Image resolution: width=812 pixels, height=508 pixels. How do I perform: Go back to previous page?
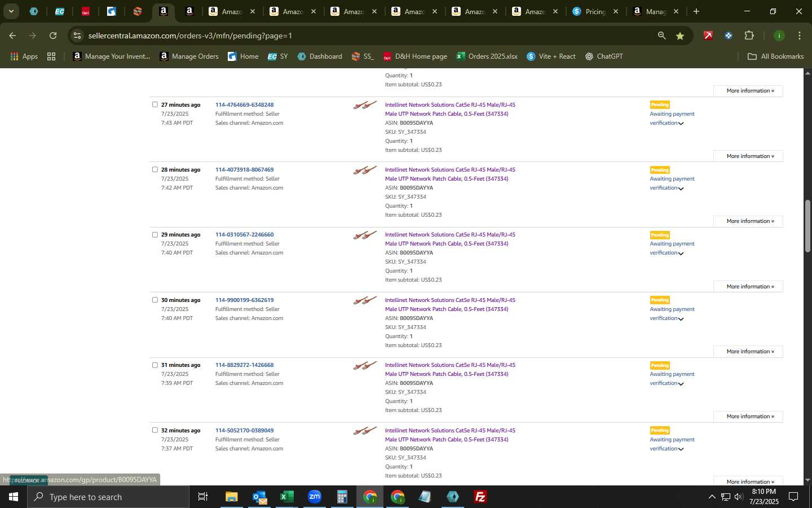point(12,36)
